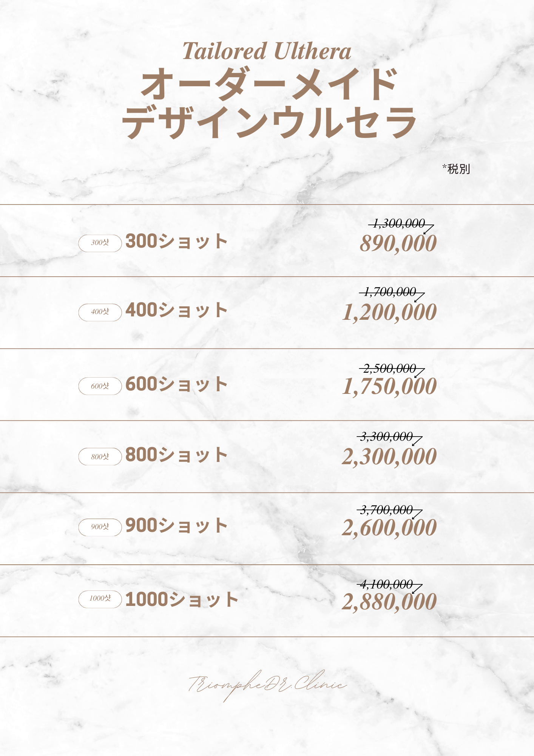Screen dimensions: 534x756
Task: Click the オーダーメイド title text
Action: tap(269, 85)
